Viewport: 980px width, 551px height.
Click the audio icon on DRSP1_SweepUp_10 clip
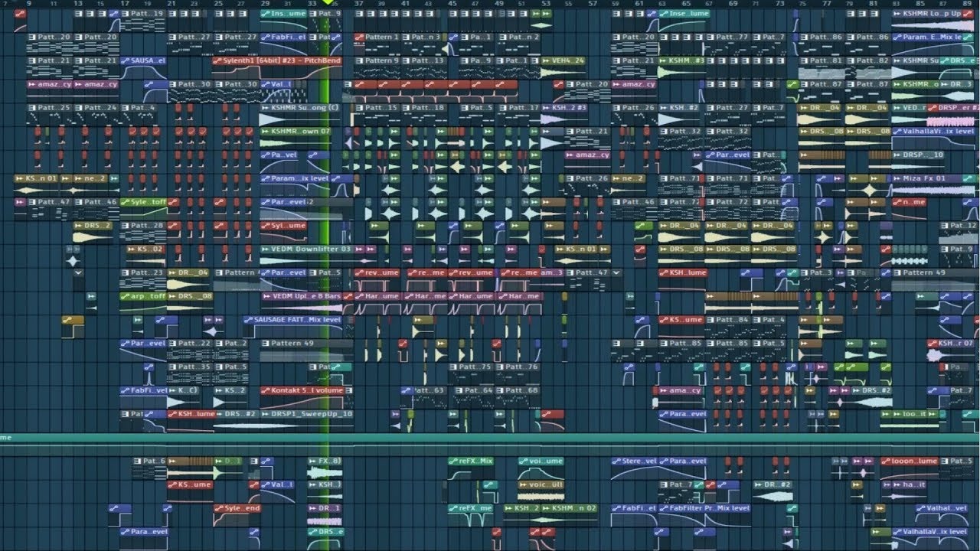(x=266, y=414)
